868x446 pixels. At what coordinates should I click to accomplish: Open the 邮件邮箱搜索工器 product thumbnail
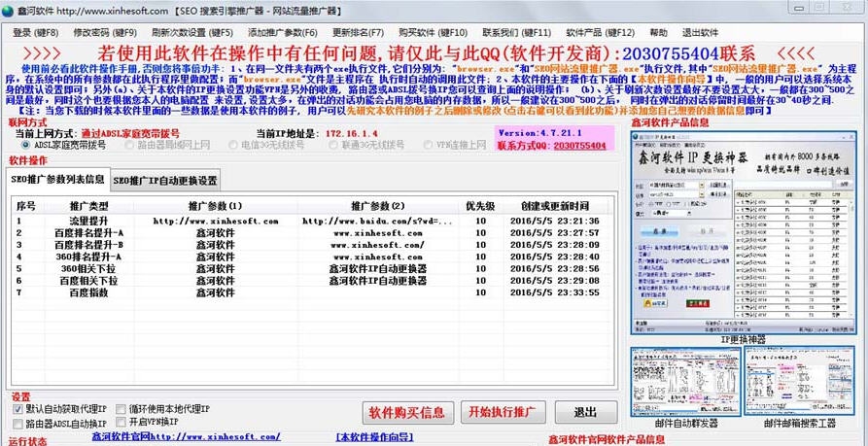[800, 382]
